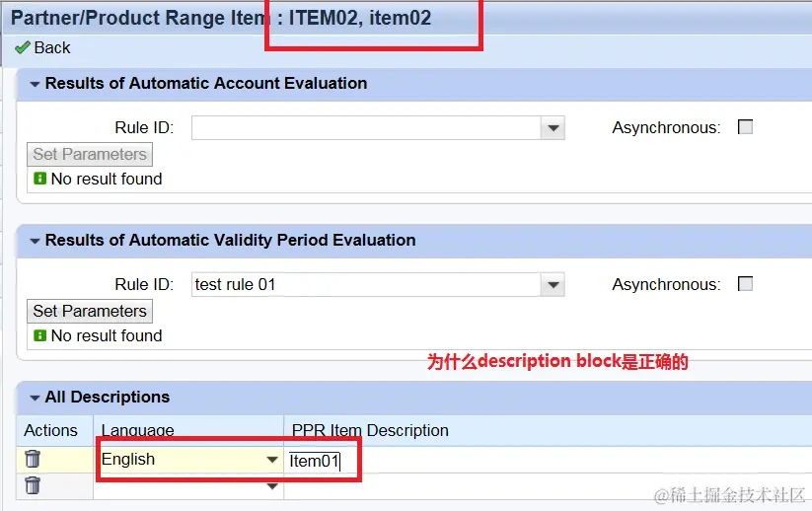Click the Item01 description field
Screen dimensions: 812x511
(548, 461)
